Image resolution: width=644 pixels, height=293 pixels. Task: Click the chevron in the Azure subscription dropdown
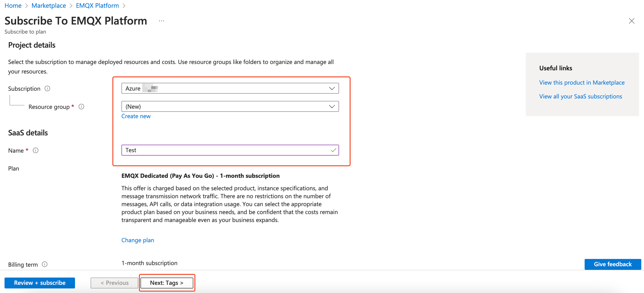332,88
